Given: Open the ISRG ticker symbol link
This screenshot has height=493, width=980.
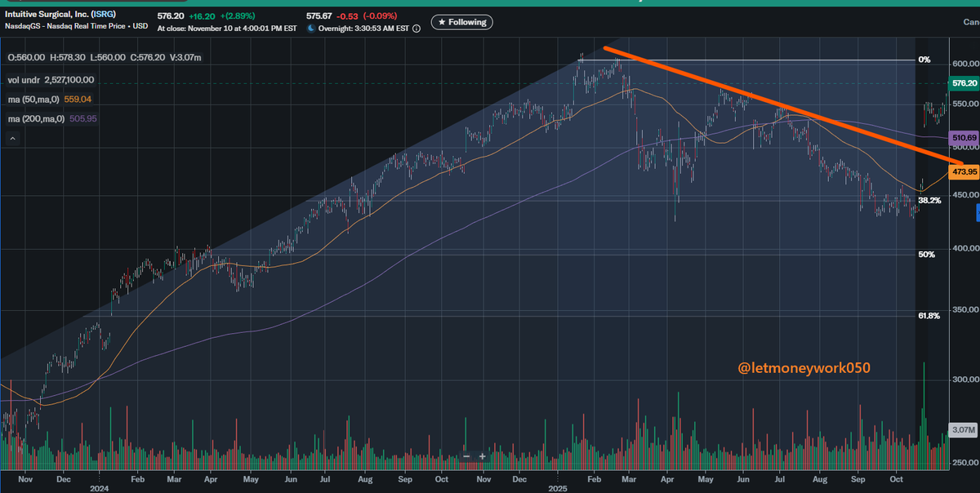Looking at the screenshot, I should (105, 15).
